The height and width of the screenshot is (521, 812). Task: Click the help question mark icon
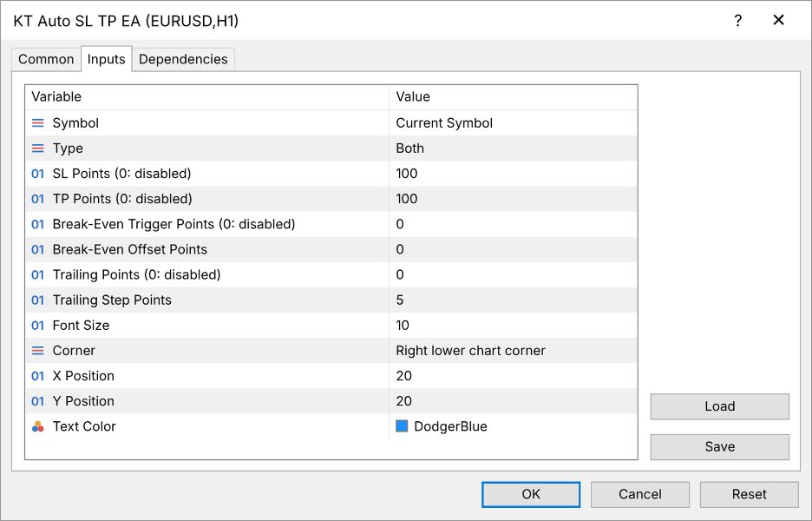coord(738,21)
